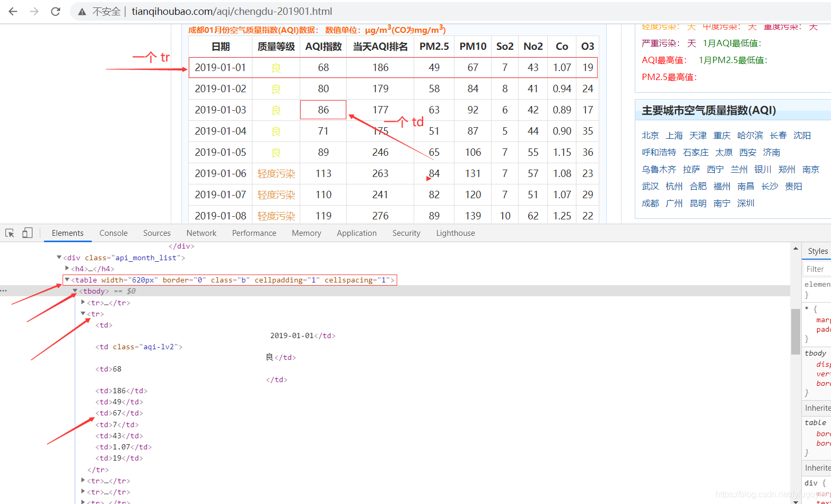This screenshot has width=831, height=504.
Task: Click the 2019-01-03 date cell
Action: click(x=221, y=110)
